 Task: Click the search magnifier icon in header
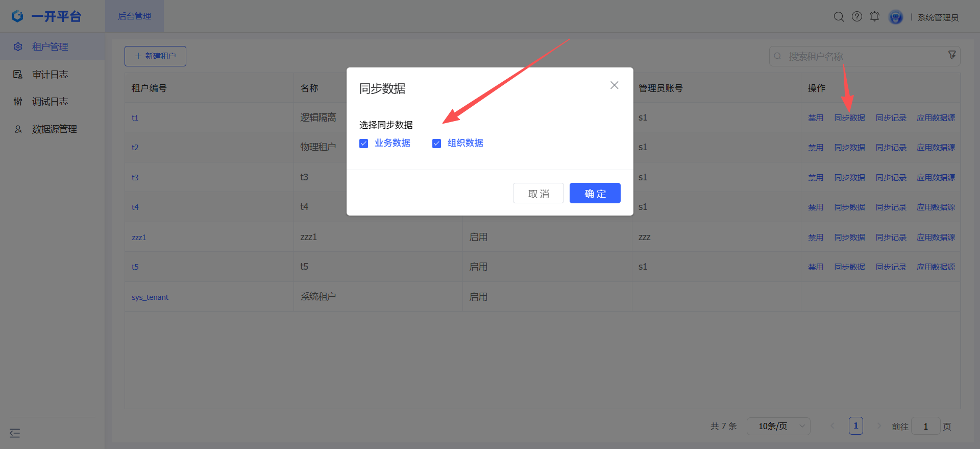pos(839,17)
